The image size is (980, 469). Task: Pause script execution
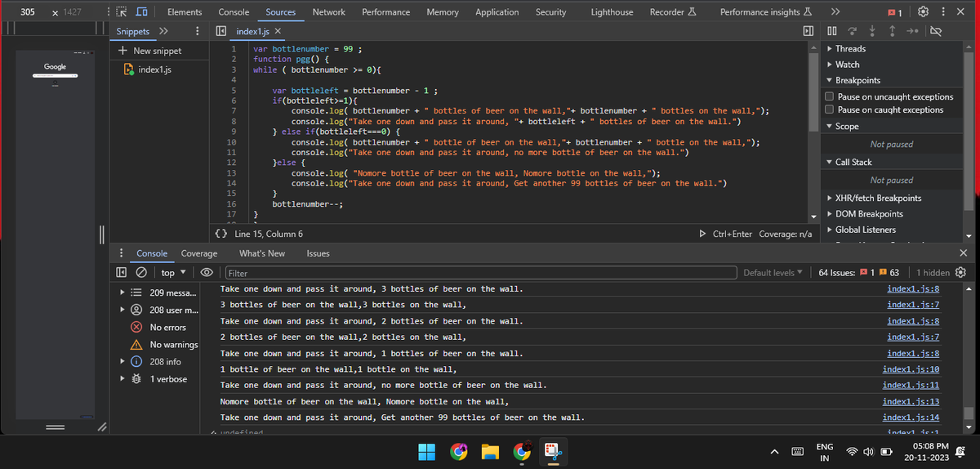(832, 31)
